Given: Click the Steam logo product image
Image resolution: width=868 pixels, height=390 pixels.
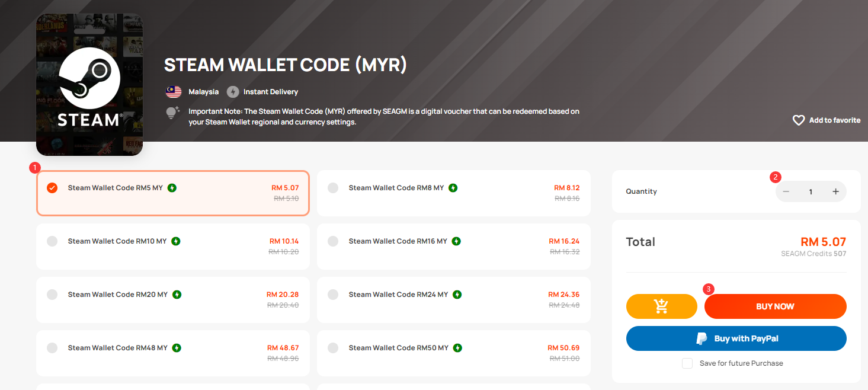Looking at the screenshot, I should click(89, 84).
